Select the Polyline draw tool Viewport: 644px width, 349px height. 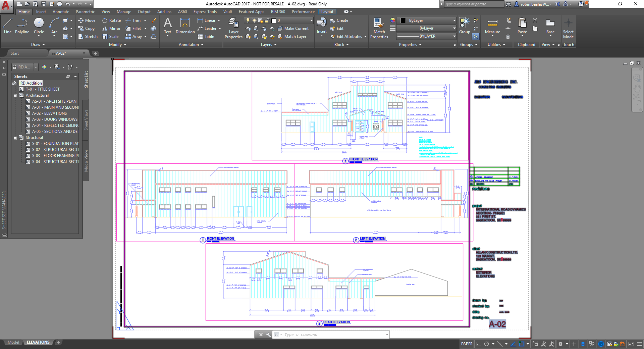coord(22,26)
